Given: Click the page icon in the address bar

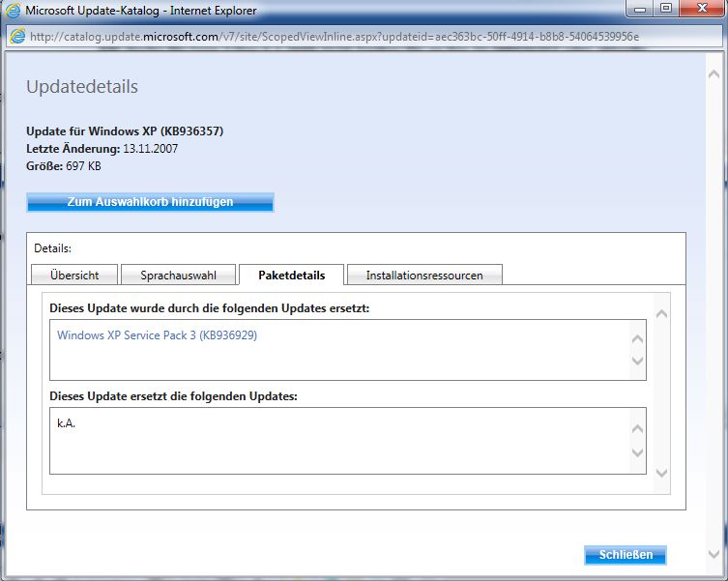Looking at the screenshot, I should pos(17,36).
